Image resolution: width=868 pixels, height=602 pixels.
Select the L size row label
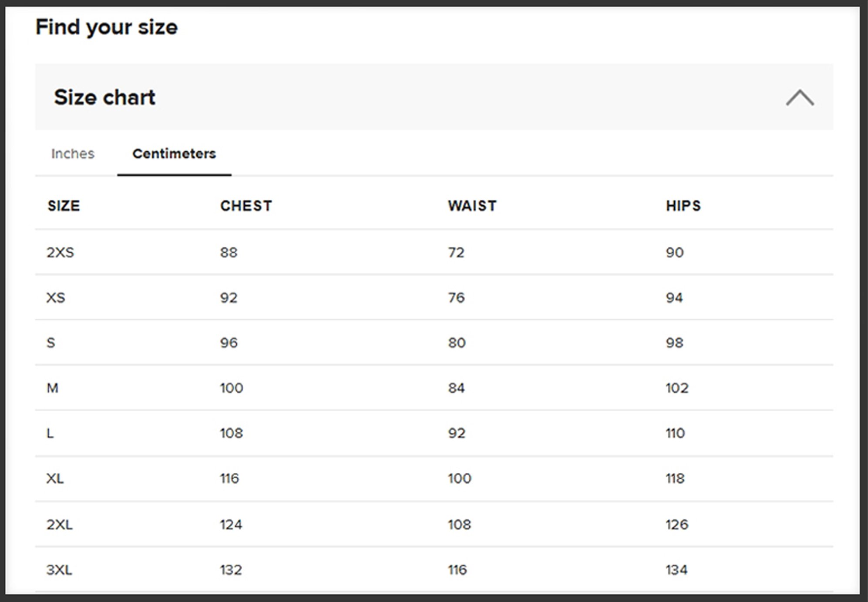[50, 433]
